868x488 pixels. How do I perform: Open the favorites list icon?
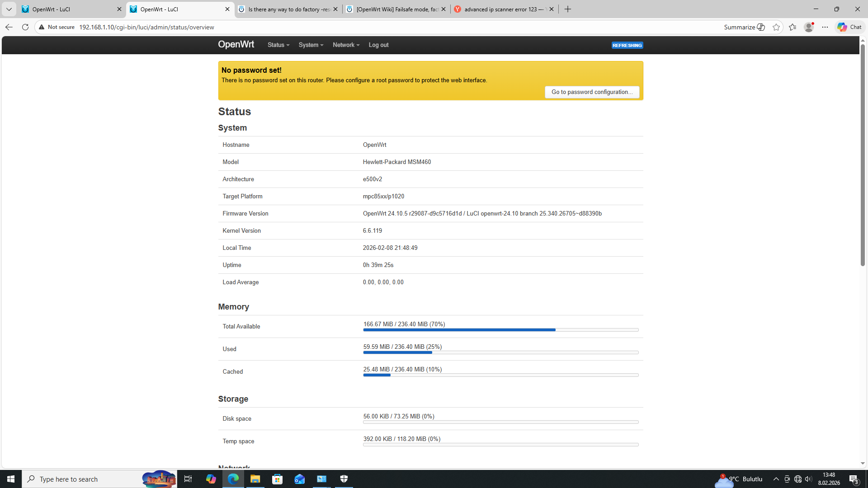(793, 27)
